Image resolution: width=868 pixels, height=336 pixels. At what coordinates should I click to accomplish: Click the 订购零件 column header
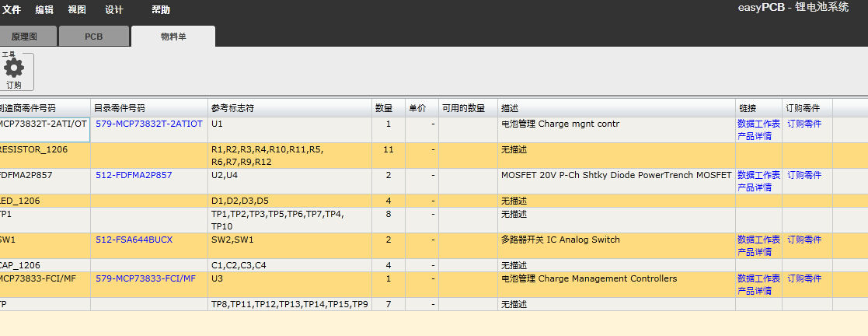(807, 108)
